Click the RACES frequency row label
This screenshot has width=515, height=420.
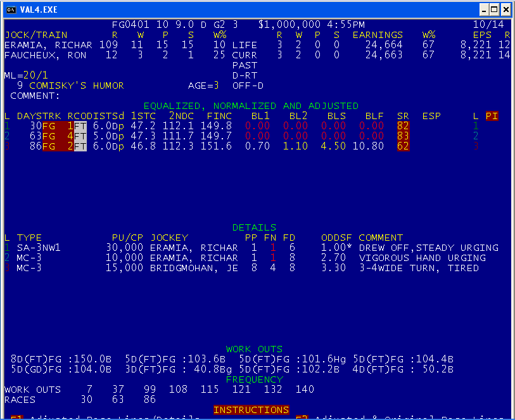tap(20, 400)
